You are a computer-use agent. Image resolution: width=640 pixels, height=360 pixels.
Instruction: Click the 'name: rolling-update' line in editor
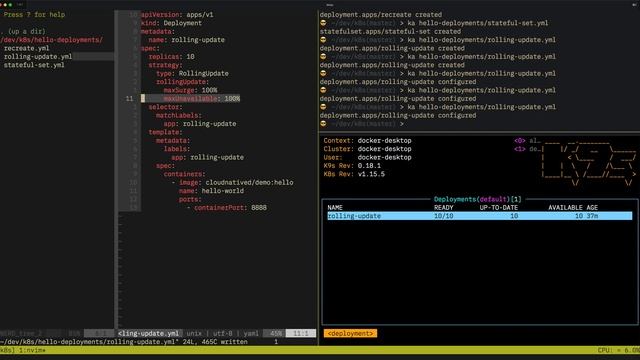tap(187, 40)
